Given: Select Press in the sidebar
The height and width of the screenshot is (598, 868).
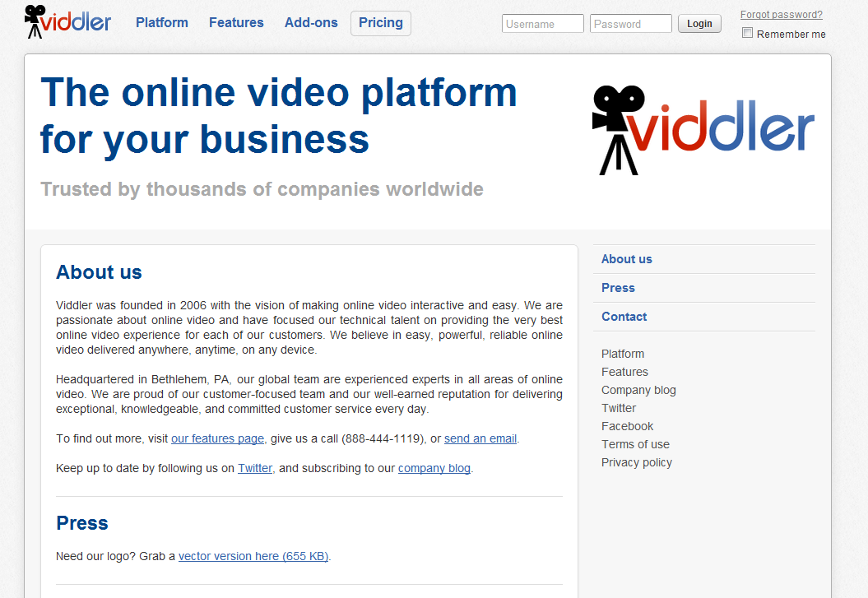Looking at the screenshot, I should click(x=618, y=288).
